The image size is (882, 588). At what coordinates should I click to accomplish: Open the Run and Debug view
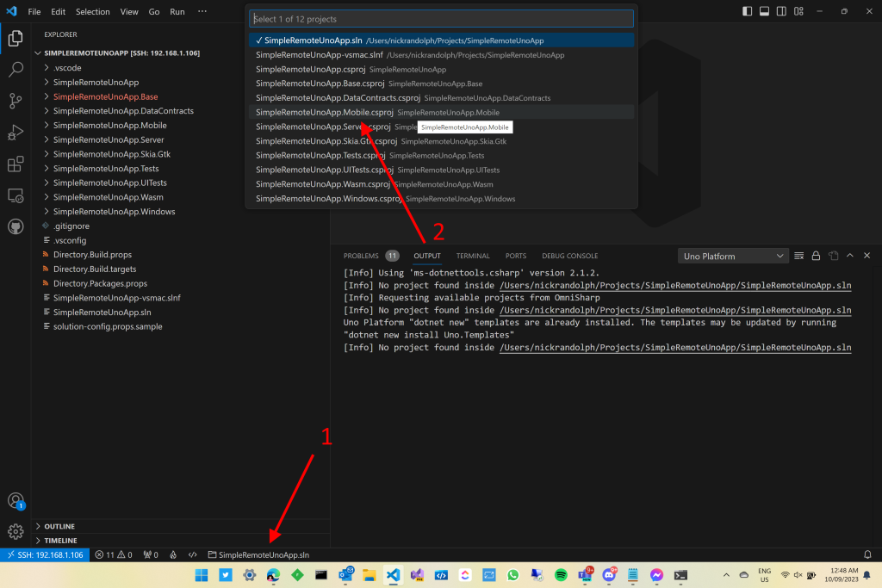15,133
